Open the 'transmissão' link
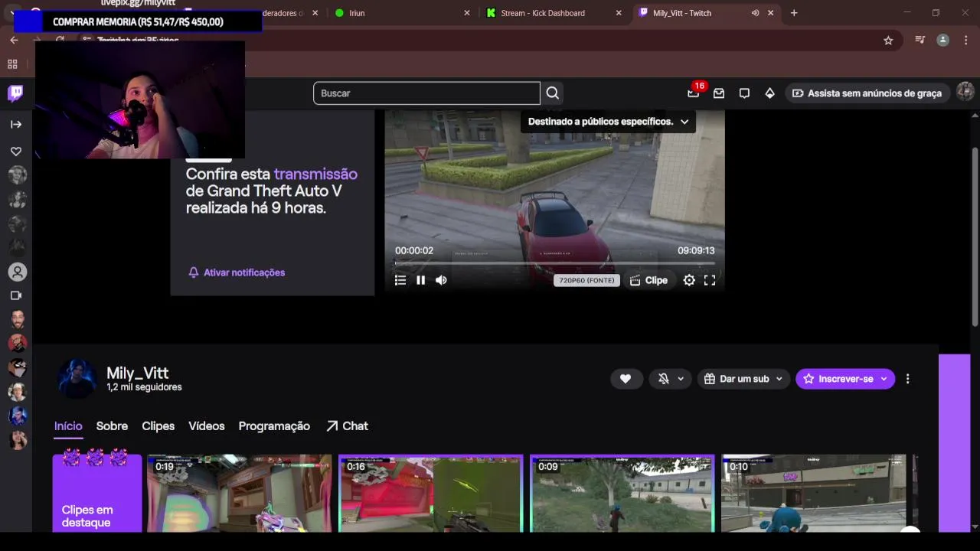This screenshot has height=551, width=980. coord(315,174)
